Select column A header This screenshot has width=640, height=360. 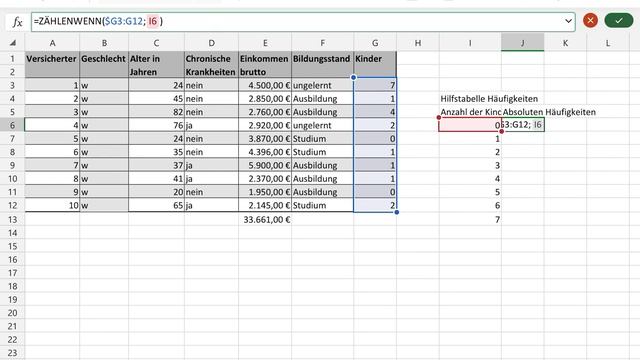(x=52, y=42)
